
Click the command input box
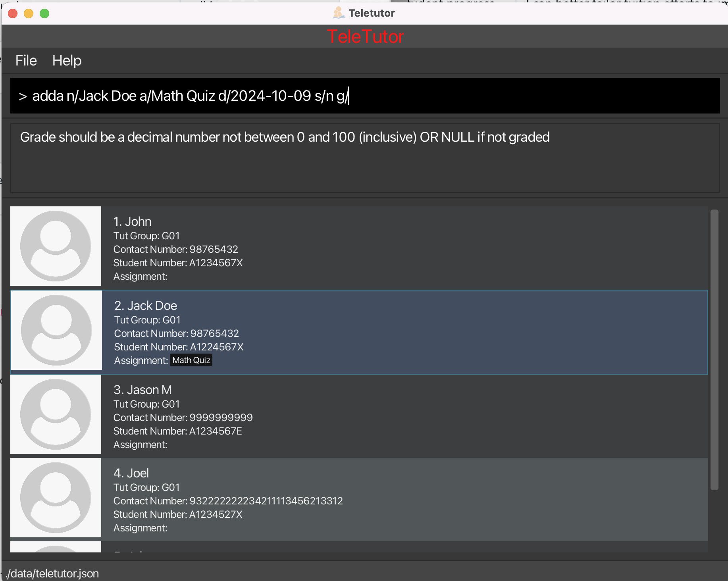coord(365,96)
